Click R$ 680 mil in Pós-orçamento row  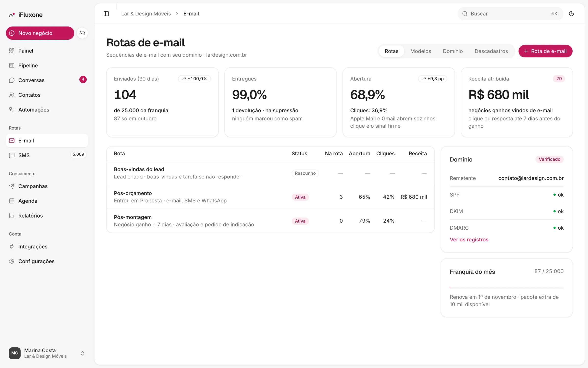pyautogui.click(x=414, y=197)
